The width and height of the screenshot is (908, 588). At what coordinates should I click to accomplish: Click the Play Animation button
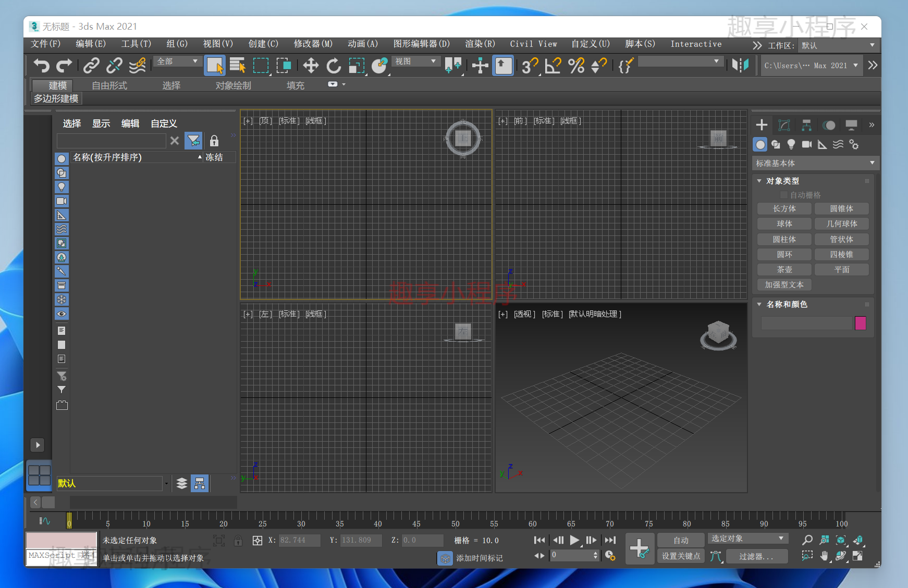(x=574, y=540)
